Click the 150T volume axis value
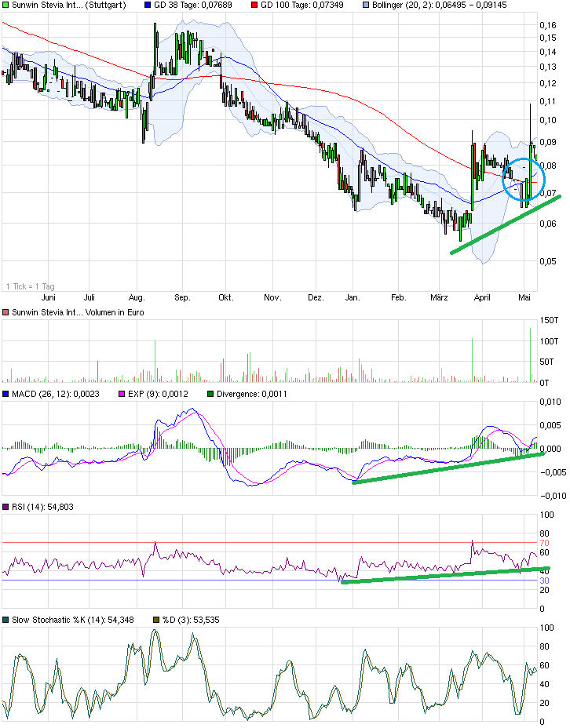Screen dimensions: 570x728 coord(549,320)
